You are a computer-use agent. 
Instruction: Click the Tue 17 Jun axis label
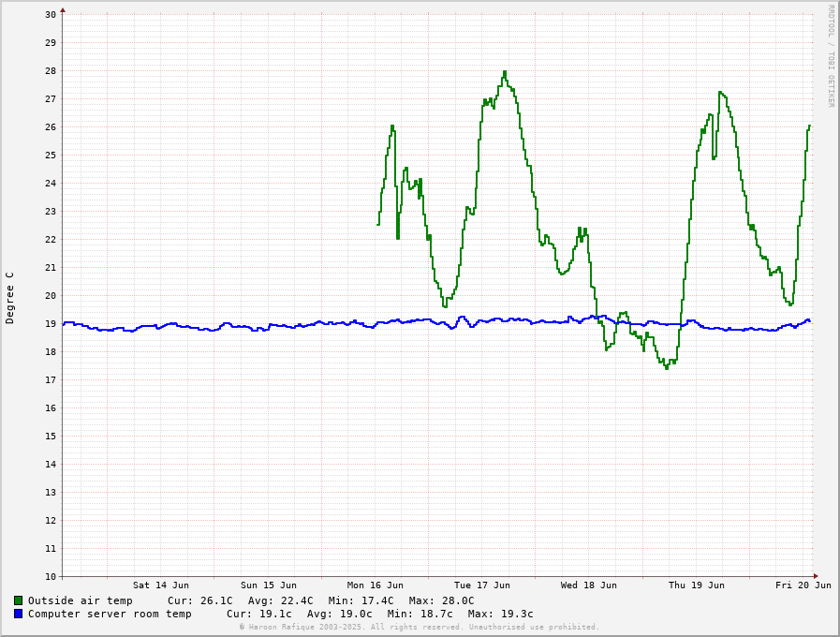pos(482,585)
